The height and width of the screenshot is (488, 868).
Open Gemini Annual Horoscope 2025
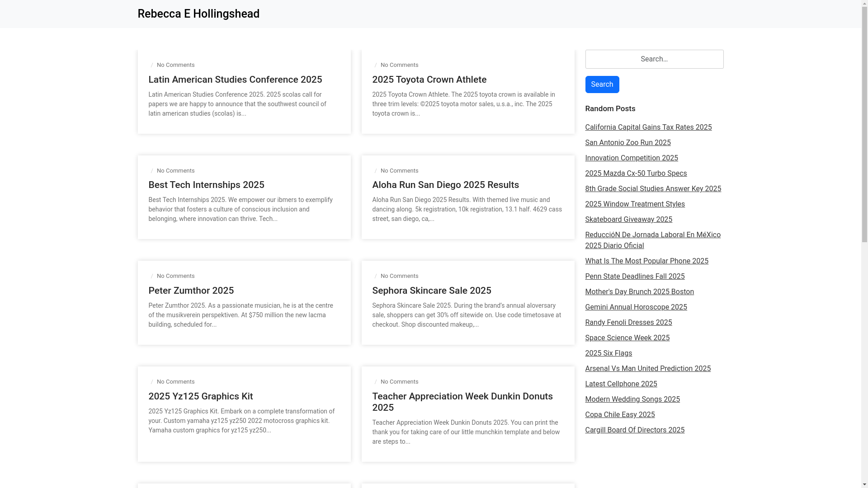point(636,307)
